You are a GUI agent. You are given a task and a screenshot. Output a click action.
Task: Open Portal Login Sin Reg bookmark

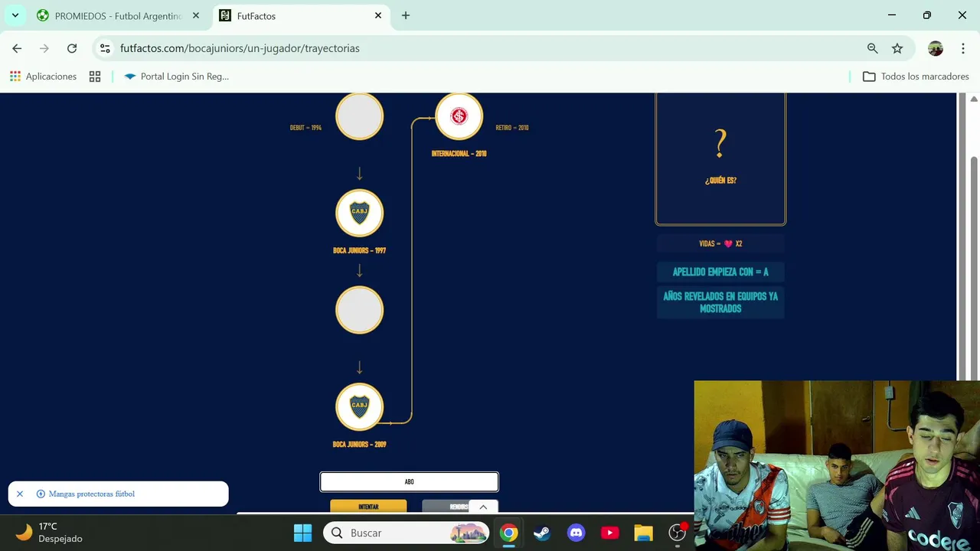point(176,77)
